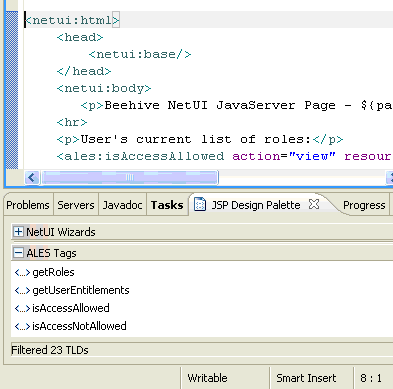Click the isAccessNotAllowed label text
Viewport: 393px width, 389px height.
tap(79, 326)
